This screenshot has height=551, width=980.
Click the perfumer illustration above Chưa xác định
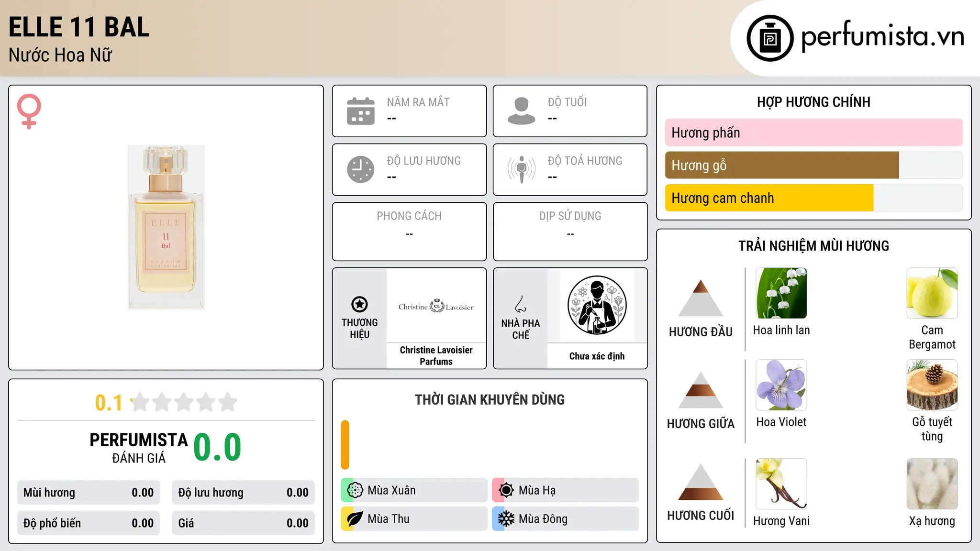597,305
